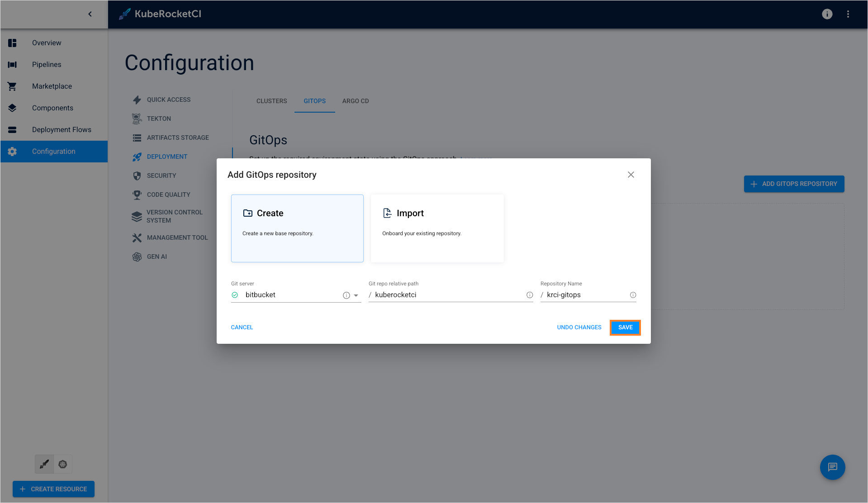868x503 pixels.
Task: Click the Git repo relative path field
Action: point(450,295)
